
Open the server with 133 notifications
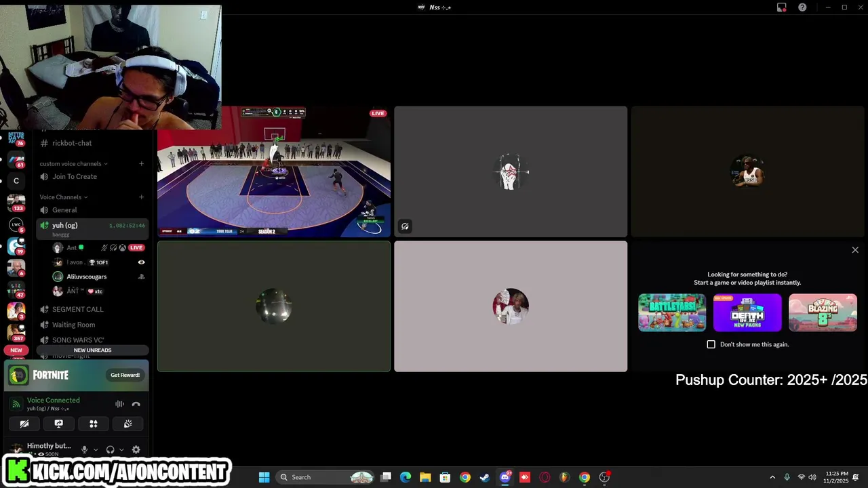(x=16, y=203)
